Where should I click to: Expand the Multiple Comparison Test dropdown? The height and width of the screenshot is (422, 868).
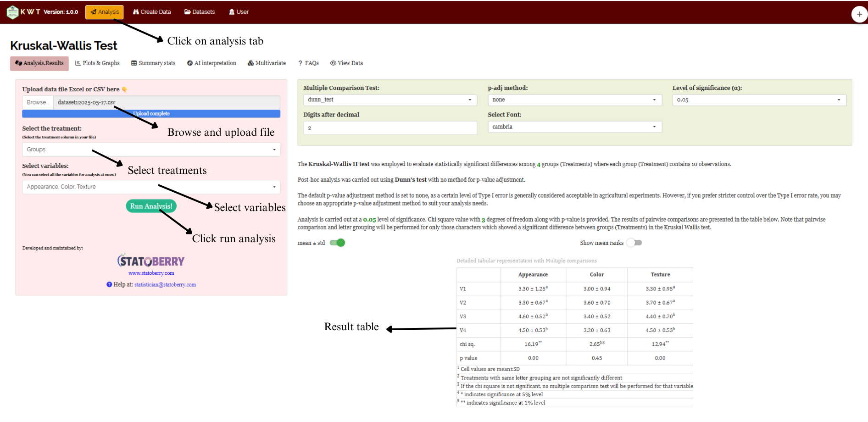(390, 100)
